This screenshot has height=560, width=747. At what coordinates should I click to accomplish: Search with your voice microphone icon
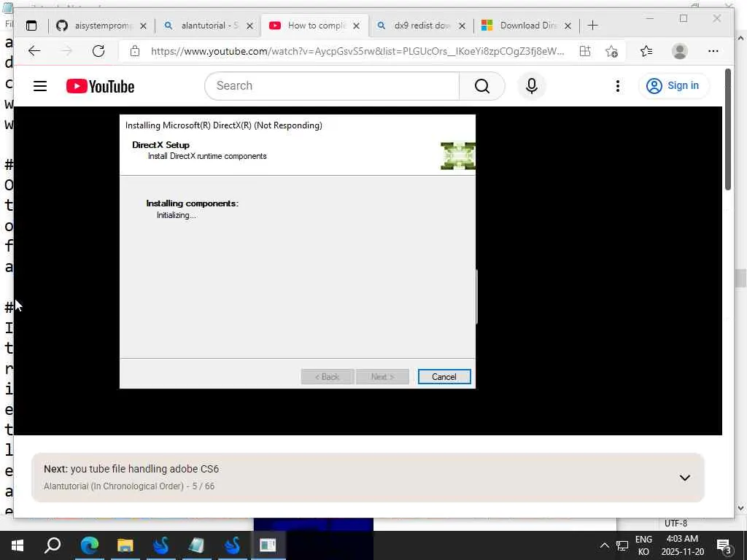(532, 86)
